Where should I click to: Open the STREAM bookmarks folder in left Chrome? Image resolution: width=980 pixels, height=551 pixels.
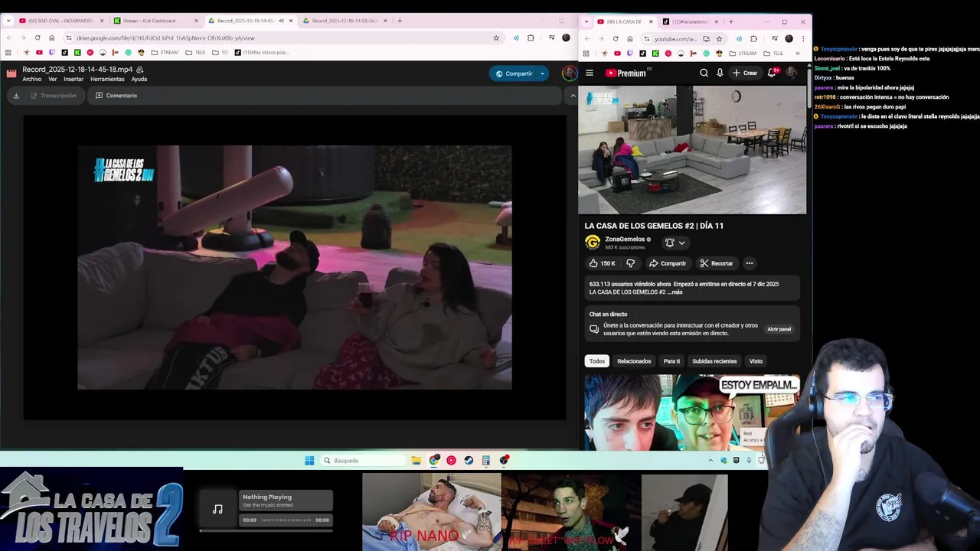tap(165, 53)
